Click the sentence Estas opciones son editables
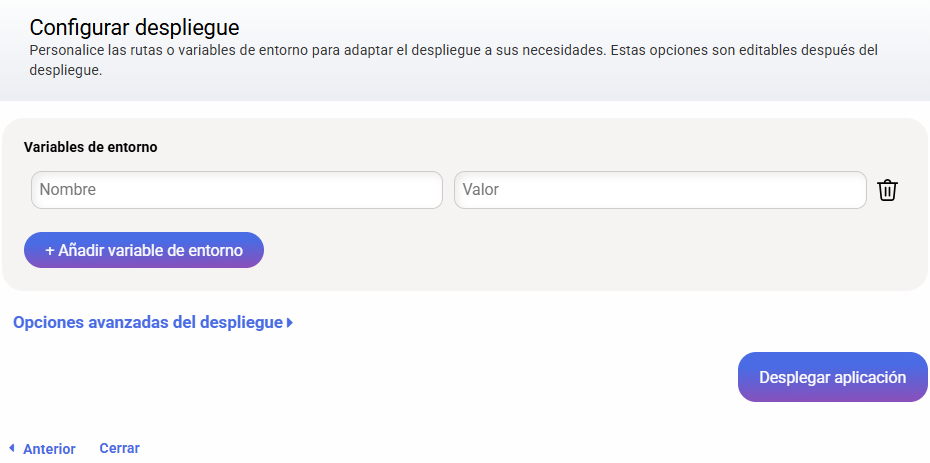This screenshot has width=930, height=463. pos(744,50)
